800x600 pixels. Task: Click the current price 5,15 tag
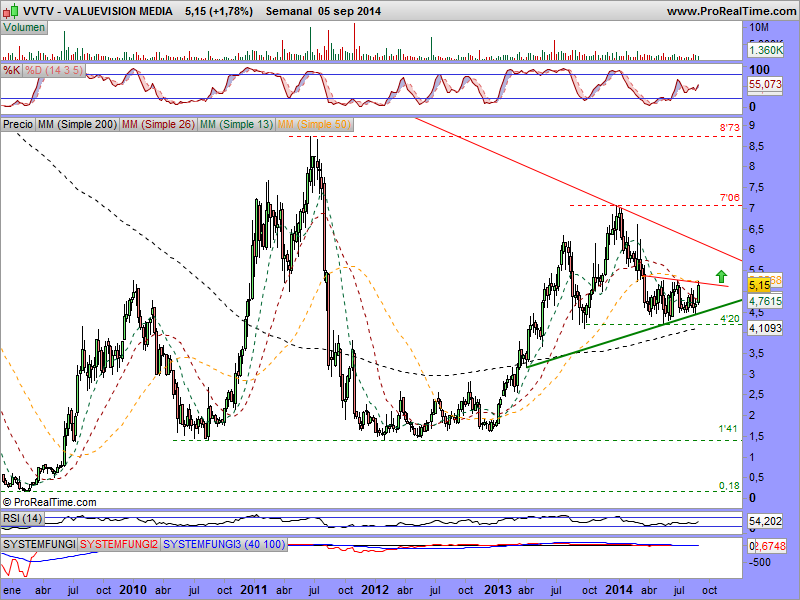(x=760, y=286)
